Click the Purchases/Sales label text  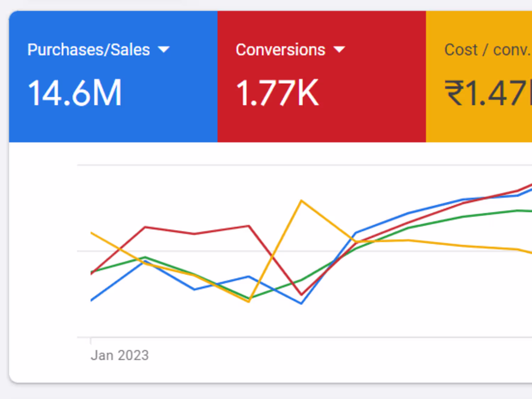coord(89,50)
